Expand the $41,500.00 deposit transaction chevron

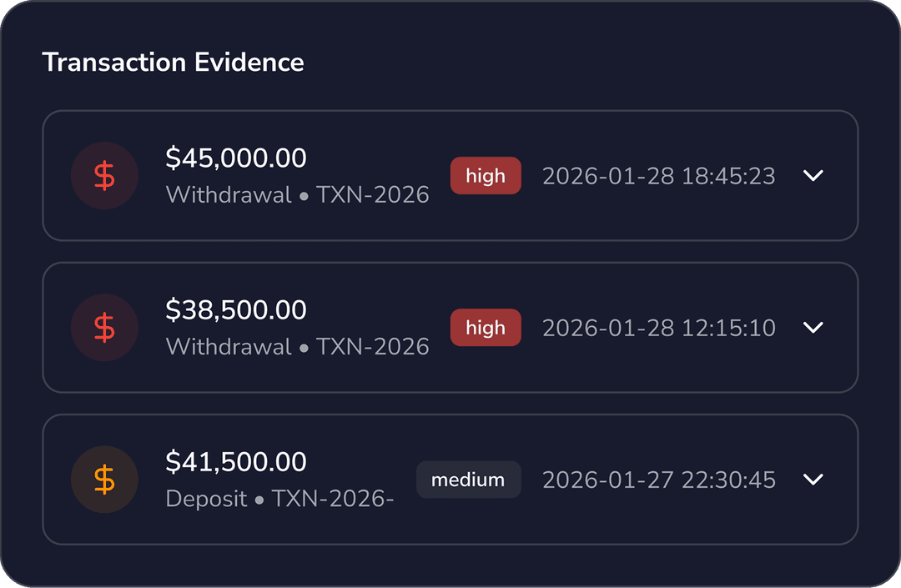[813, 480]
